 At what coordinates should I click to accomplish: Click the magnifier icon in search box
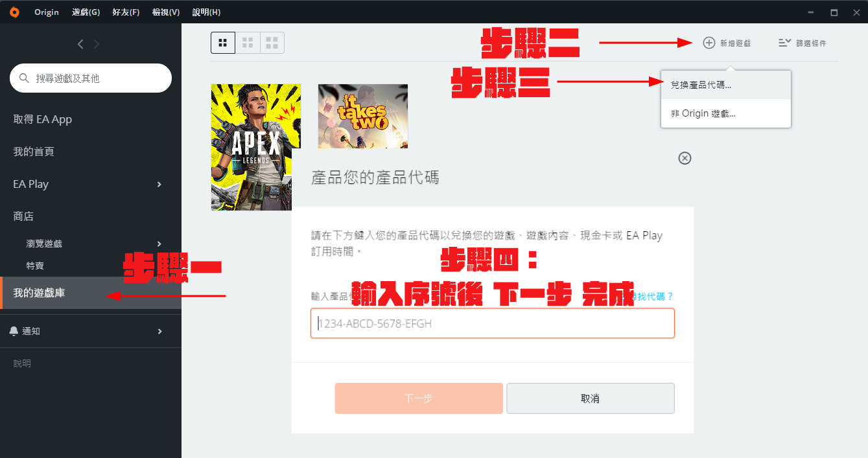(25, 78)
